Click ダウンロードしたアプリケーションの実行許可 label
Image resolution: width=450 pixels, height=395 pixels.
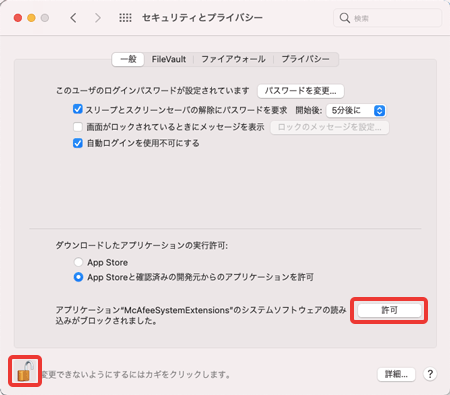coord(141,246)
